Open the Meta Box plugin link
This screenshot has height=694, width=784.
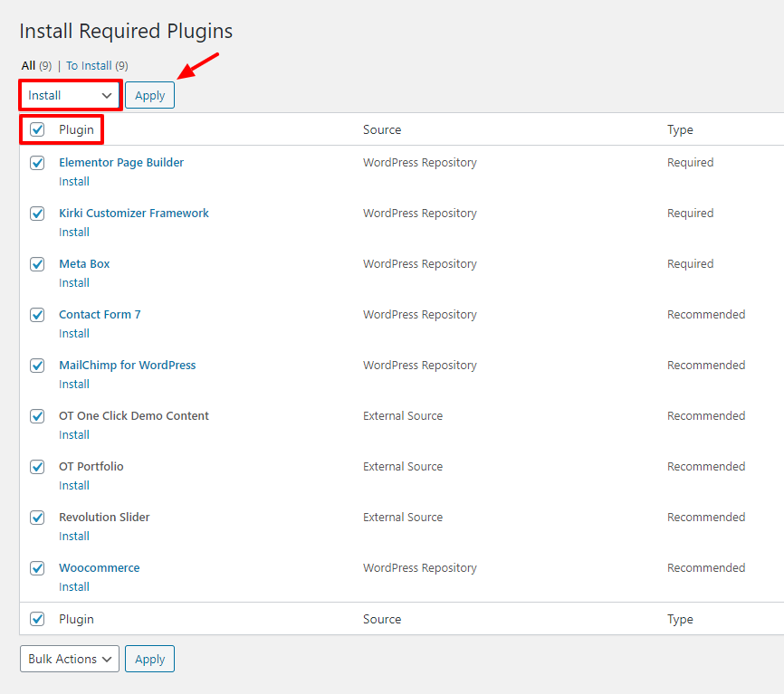click(84, 264)
